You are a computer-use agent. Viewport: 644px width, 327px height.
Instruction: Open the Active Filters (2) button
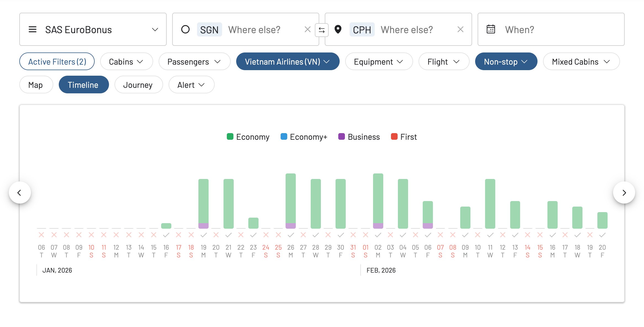57,62
